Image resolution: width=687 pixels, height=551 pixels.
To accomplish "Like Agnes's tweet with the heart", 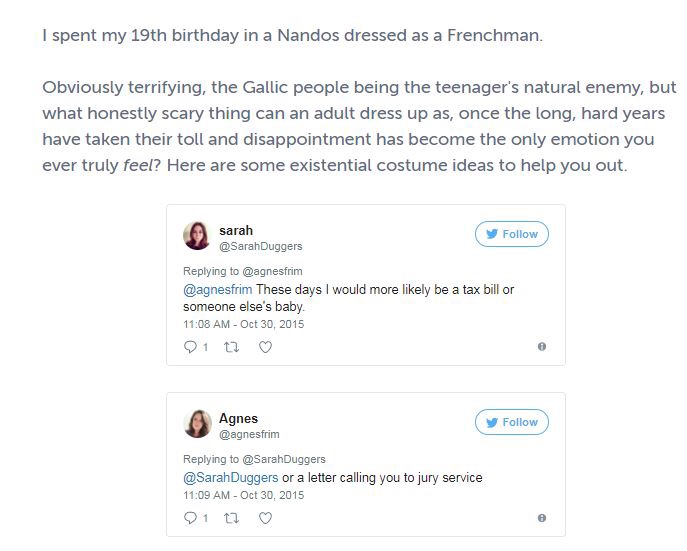I will pyautogui.click(x=265, y=518).
